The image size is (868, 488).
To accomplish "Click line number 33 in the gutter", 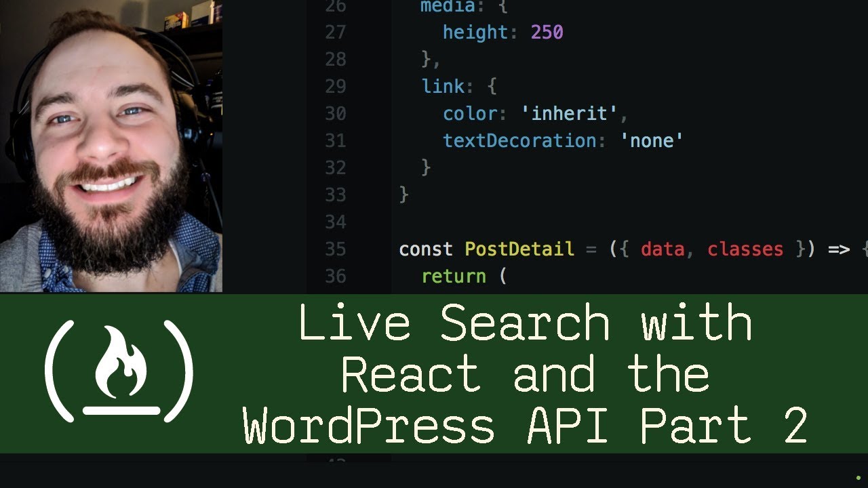I will pyautogui.click(x=336, y=195).
